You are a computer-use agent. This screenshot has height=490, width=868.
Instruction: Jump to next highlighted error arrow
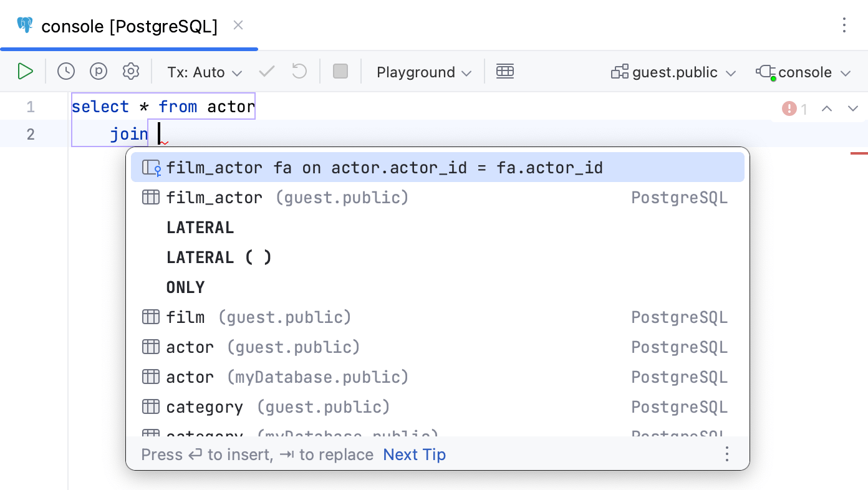[x=853, y=109]
